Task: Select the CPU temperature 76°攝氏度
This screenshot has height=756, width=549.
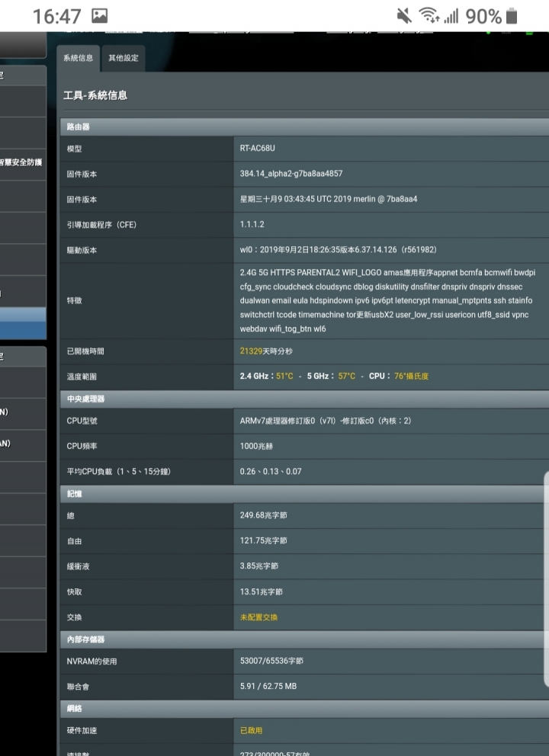Action: 411,376
